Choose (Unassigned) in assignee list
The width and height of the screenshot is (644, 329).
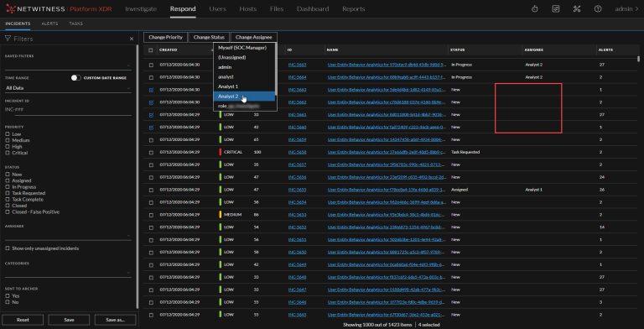pyautogui.click(x=244, y=58)
